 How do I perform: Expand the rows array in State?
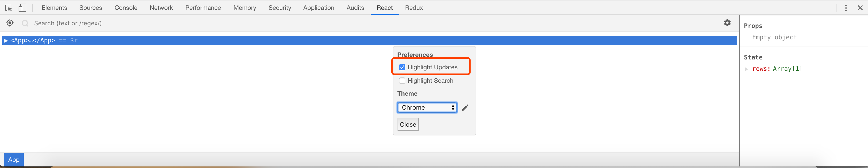pyautogui.click(x=746, y=69)
